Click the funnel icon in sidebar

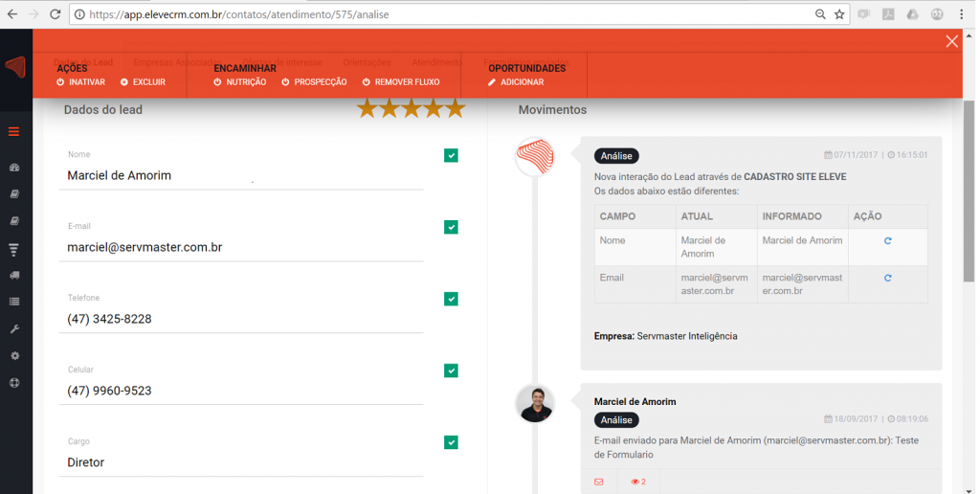[x=13, y=250]
